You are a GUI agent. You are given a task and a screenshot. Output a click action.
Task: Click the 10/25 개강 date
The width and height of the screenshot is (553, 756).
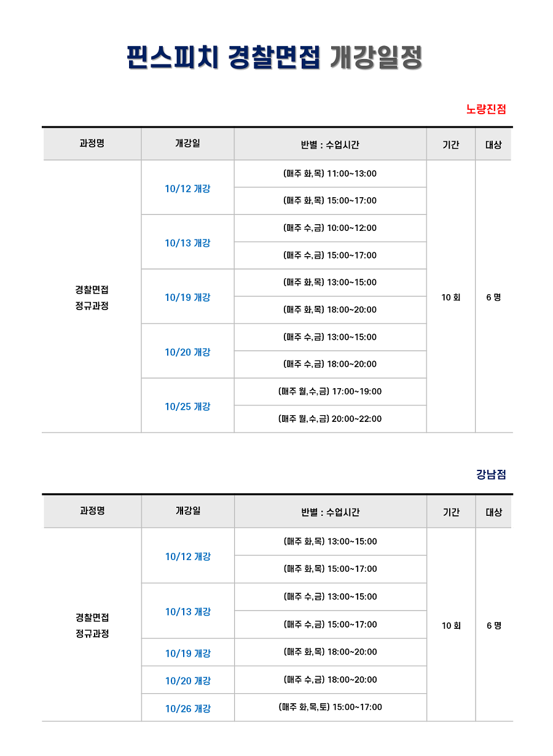click(x=187, y=407)
